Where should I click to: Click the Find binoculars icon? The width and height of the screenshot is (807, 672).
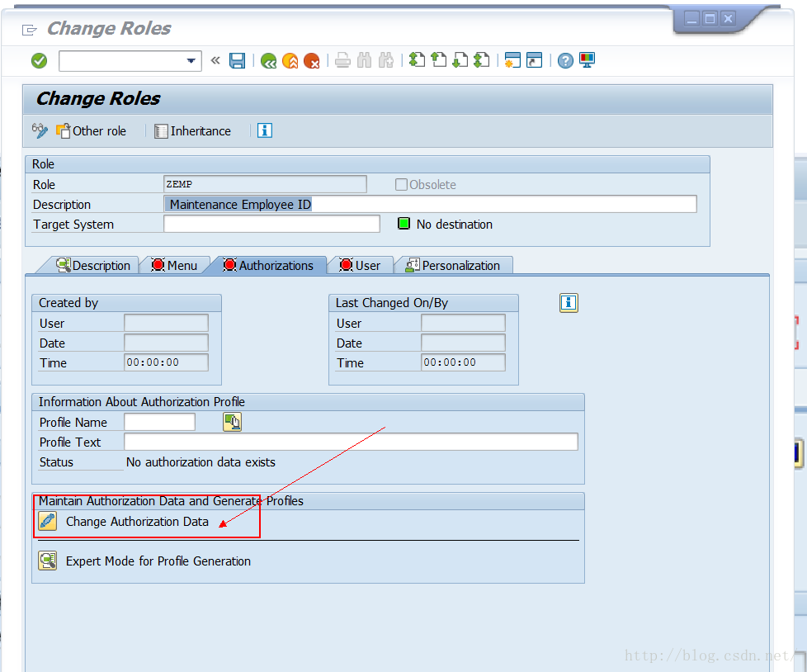point(365,61)
